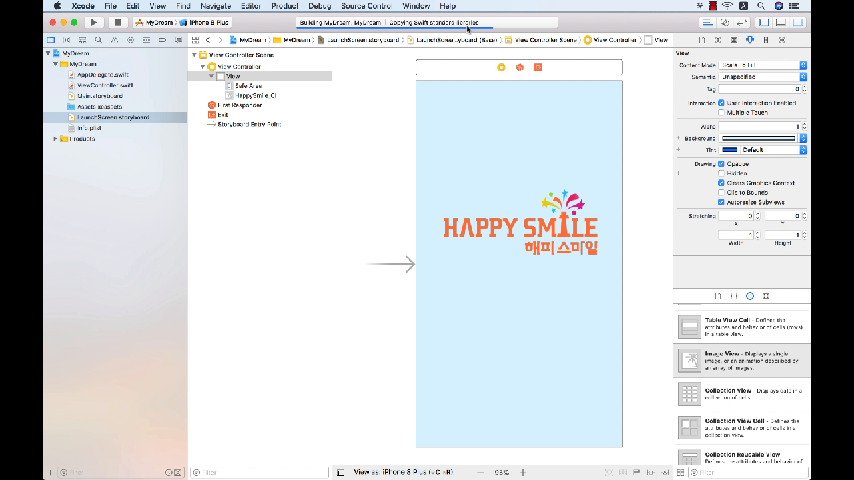
Task: Click First Responder icon in scene dock
Action: pyautogui.click(x=520, y=67)
